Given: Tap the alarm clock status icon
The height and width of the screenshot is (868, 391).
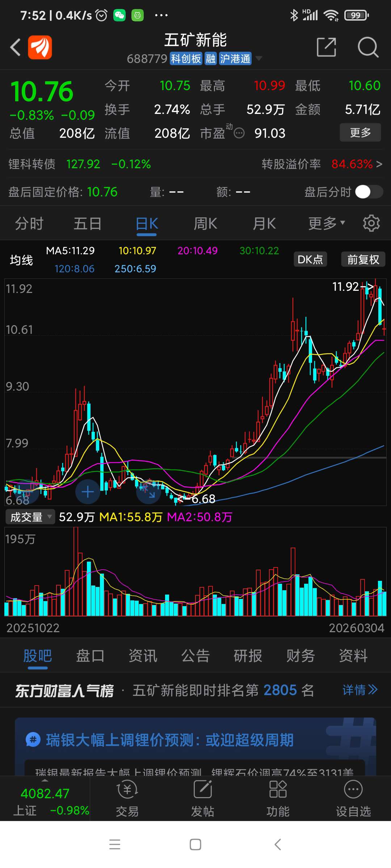Looking at the screenshot, I should (101, 15).
